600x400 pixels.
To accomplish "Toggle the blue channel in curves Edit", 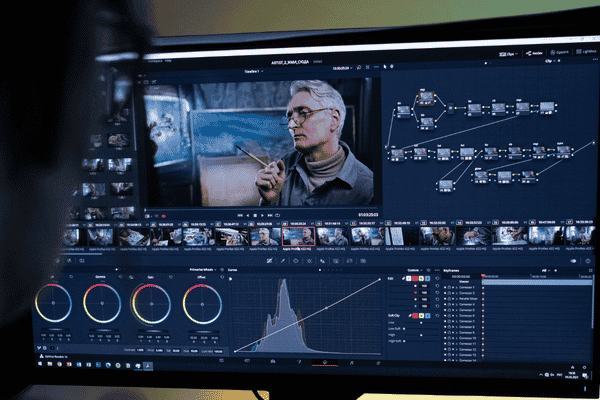I will [x=427, y=279].
